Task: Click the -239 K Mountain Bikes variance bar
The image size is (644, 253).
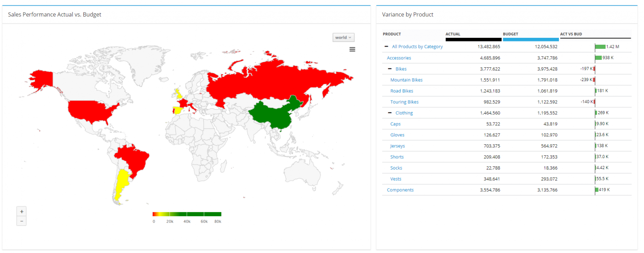Action: [x=594, y=80]
